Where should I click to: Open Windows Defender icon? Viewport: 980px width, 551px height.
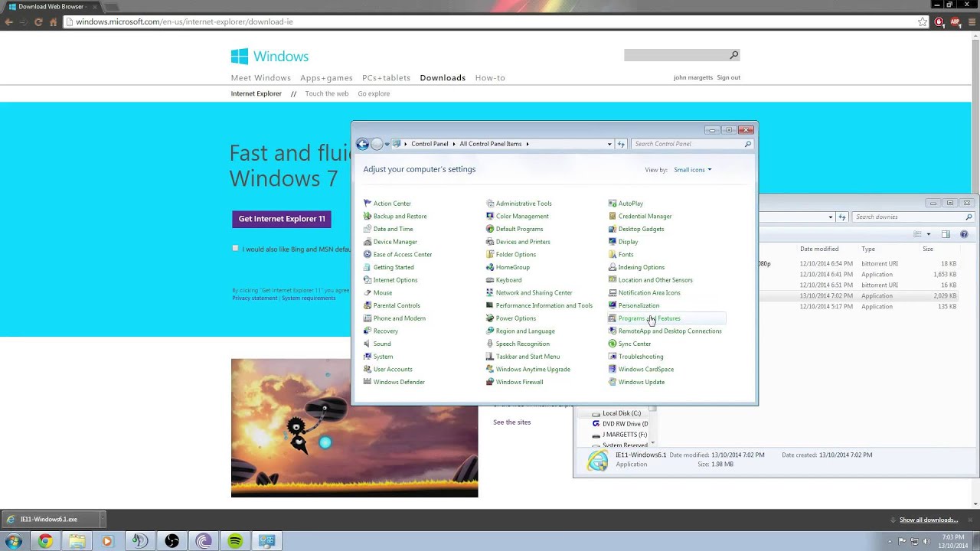pyautogui.click(x=367, y=382)
